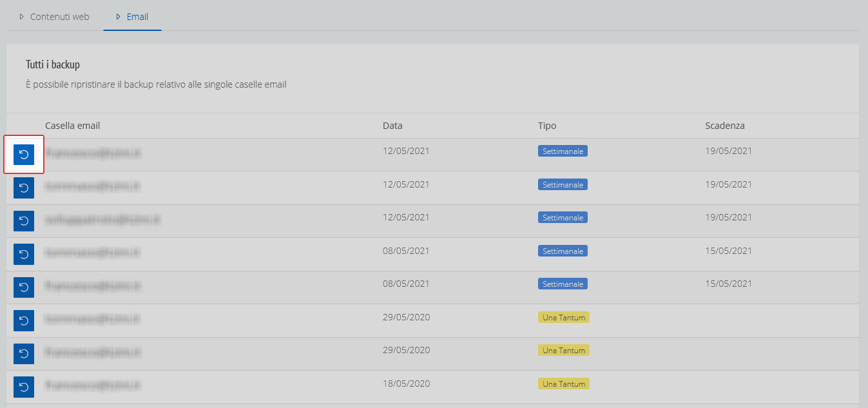
Task: Click restore icon of second 12/05/2021 row
Action: pyautogui.click(x=24, y=188)
